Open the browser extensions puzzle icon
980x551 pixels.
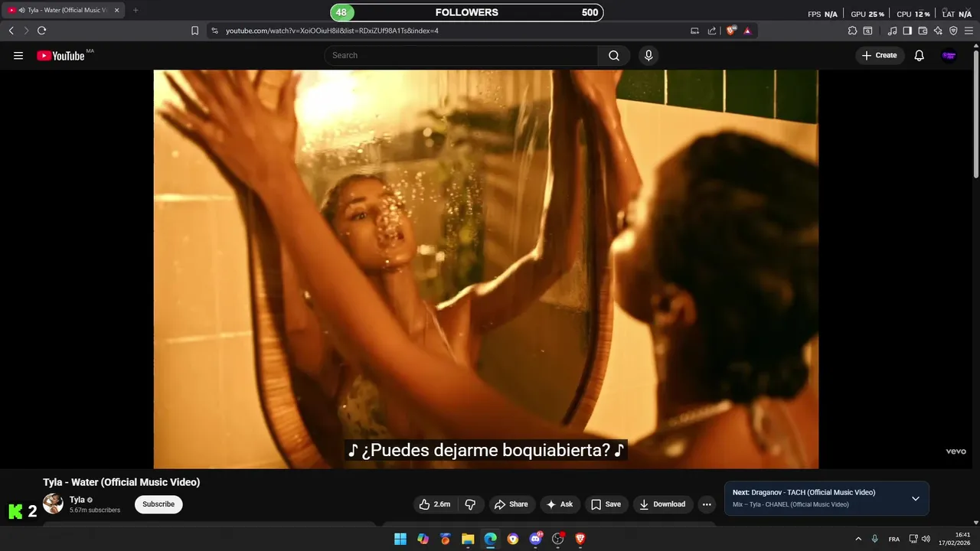point(852,31)
